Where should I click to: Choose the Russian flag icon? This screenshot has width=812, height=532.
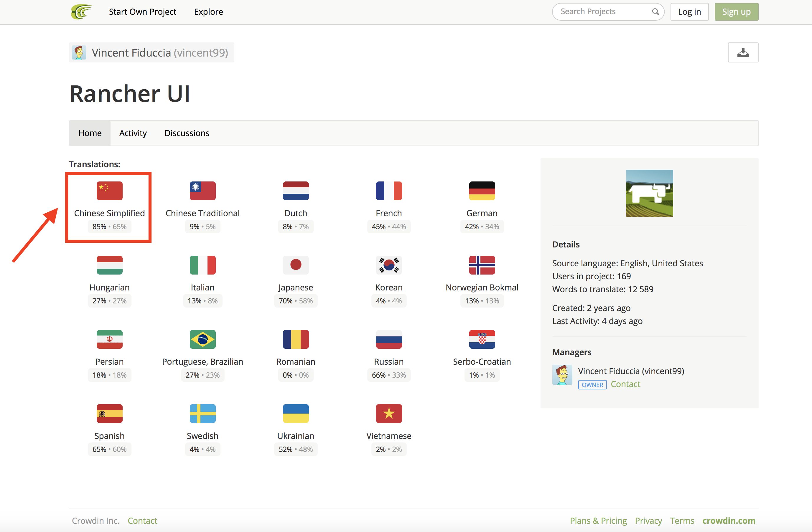pos(389,339)
